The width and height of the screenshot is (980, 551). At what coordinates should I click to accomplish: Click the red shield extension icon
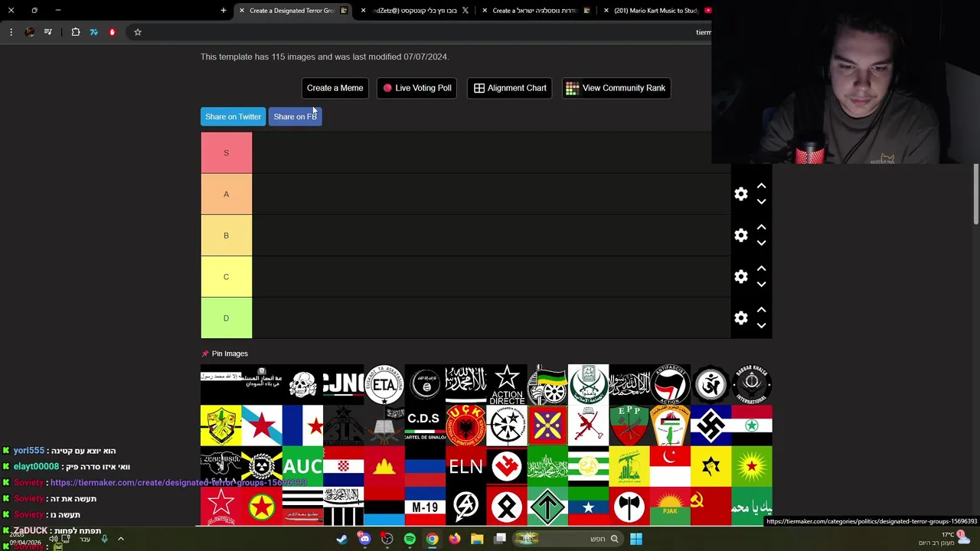tap(113, 32)
